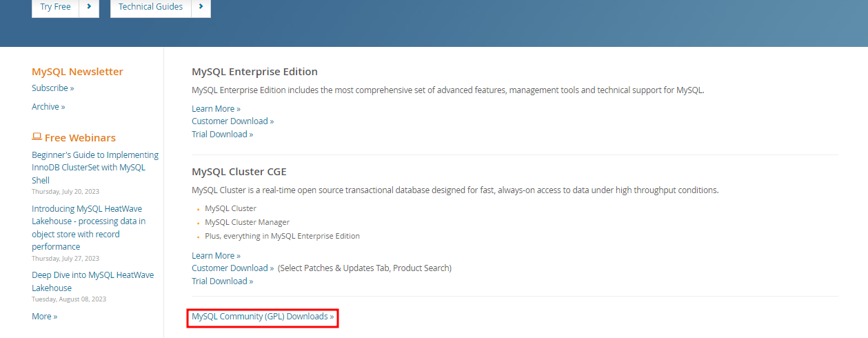Open the newsletter Archive link
The image size is (868, 338).
click(x=48, y=107)
